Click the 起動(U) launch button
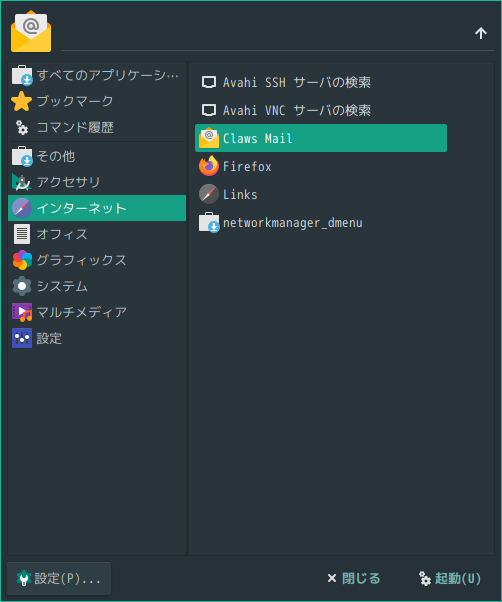 coord(449,578)
